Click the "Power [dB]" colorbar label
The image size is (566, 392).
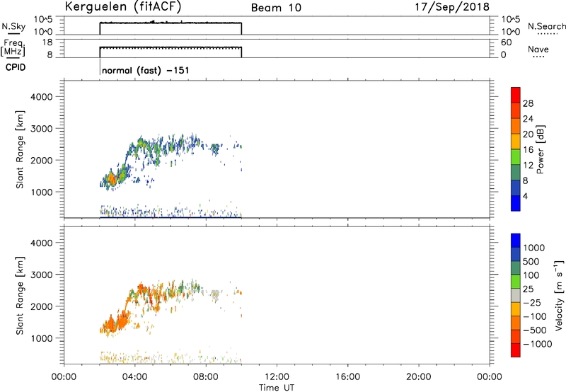point(540,149)
